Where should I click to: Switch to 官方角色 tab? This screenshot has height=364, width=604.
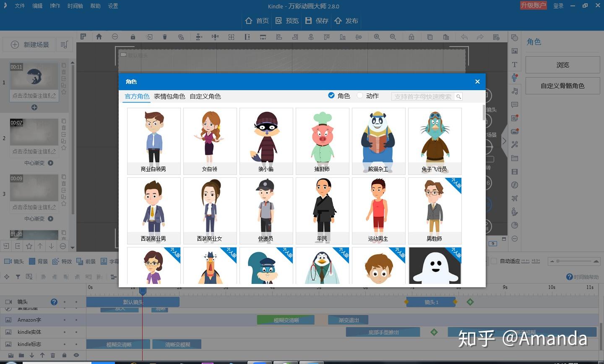point(137,96)
